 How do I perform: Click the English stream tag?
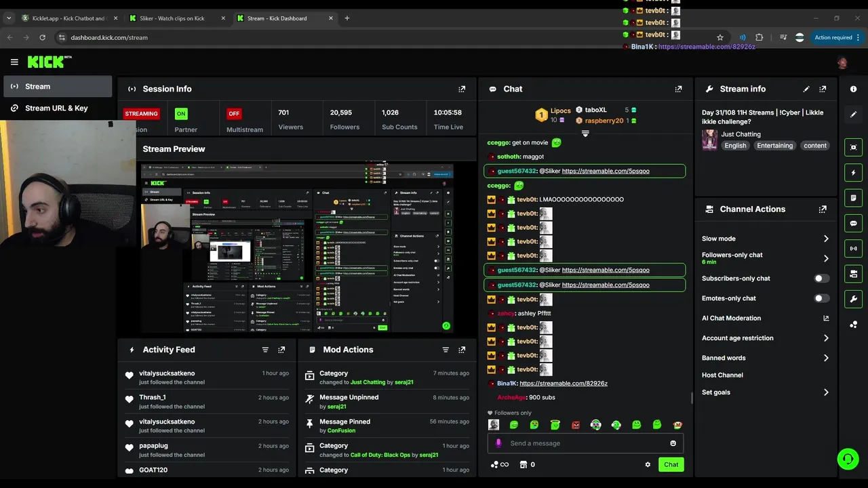(735, 146)
